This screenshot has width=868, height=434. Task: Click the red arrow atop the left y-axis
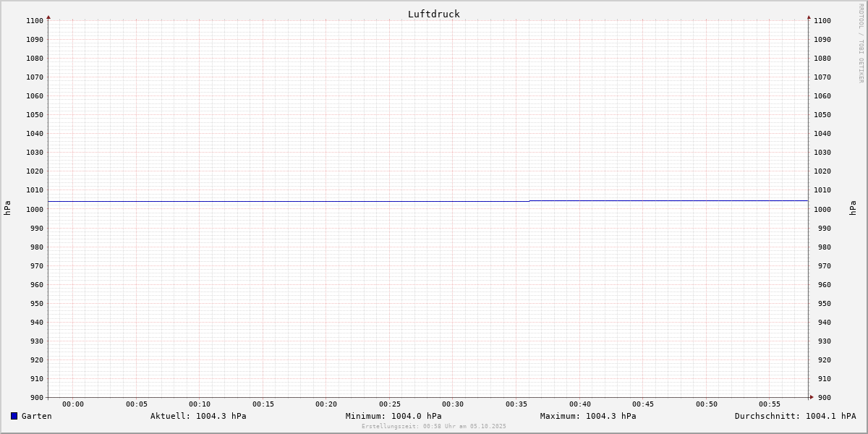point(48,17)
